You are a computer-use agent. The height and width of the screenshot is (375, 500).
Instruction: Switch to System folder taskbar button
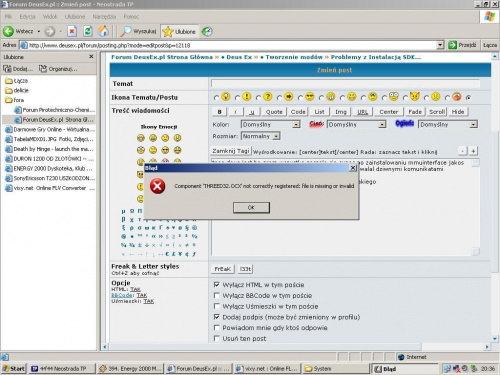pyautogui.click(x=336, y=368)
